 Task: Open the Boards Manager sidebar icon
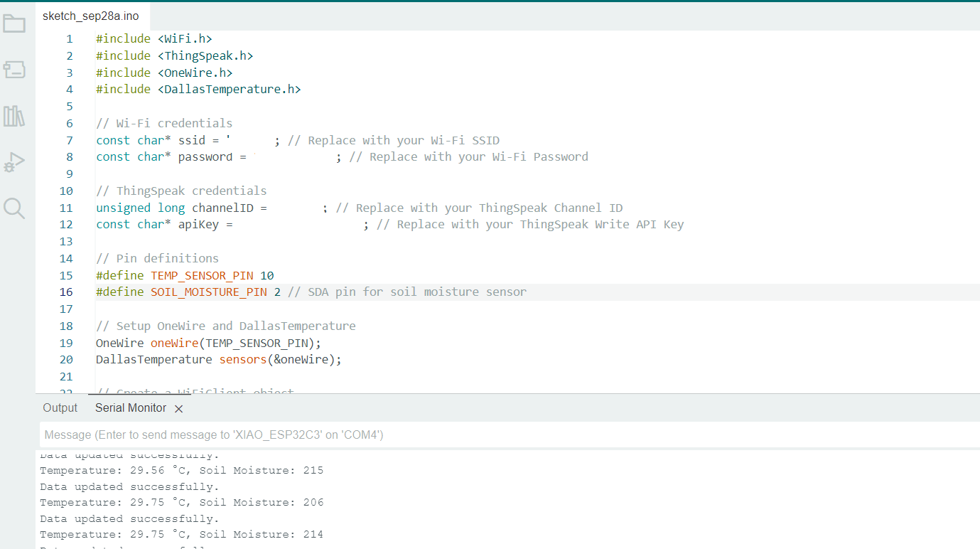coord(14,70)
